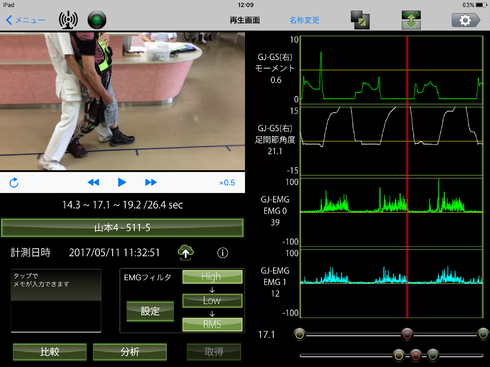Select the yellow knob on lower slider
Screen dimensions: 490x367
pos(398,355)
